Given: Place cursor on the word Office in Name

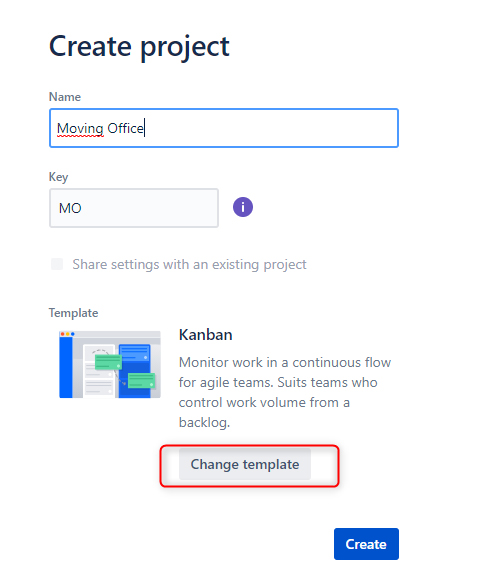Looking at the screenshot, I should click(125, 128).
